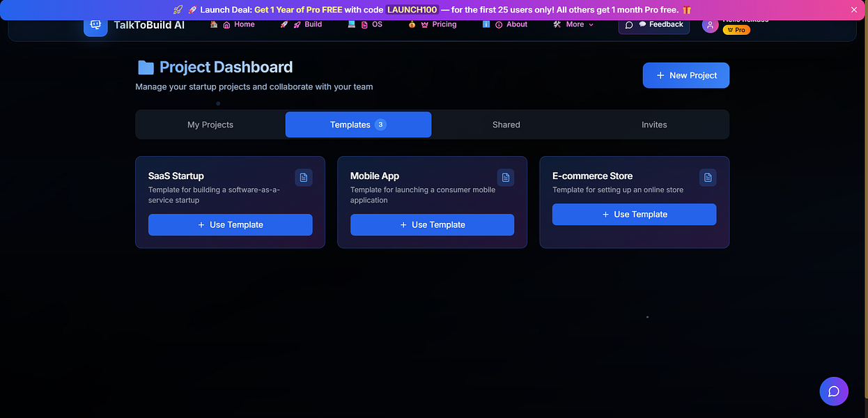The height and width of the screenshot is (418, 868).
Task: Use the Mobile App template
Action: coord(433,225)
